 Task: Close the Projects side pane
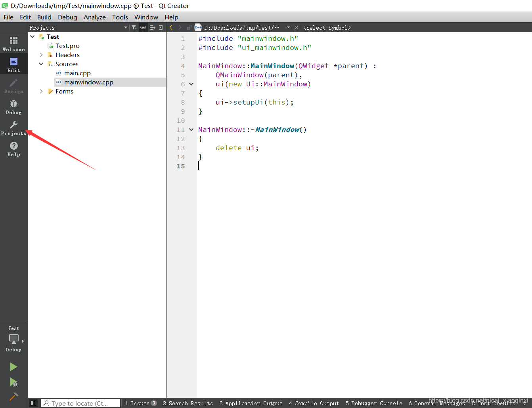click(161, 27)
